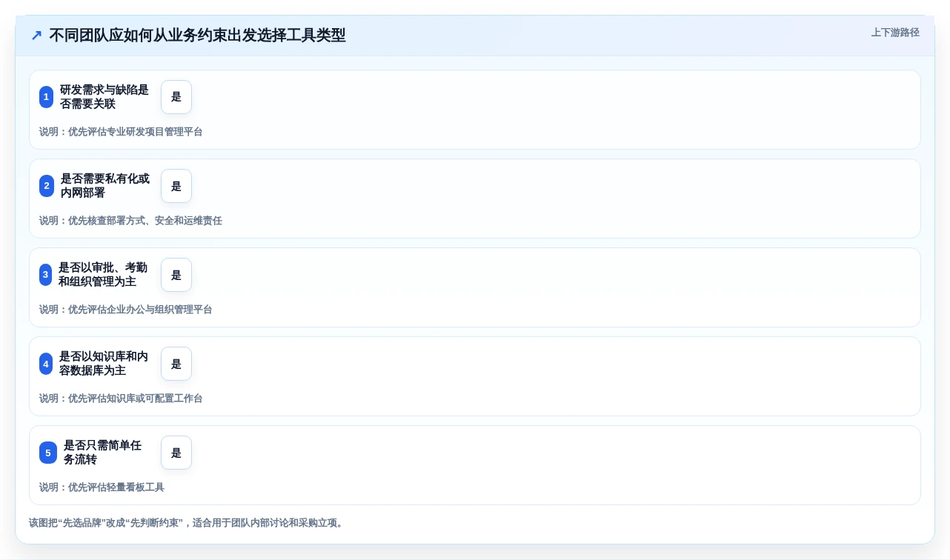This screenshot has height=560, width=950.
Task: Click the arrow icon beside the title
Action: click(x=36, y=36)
